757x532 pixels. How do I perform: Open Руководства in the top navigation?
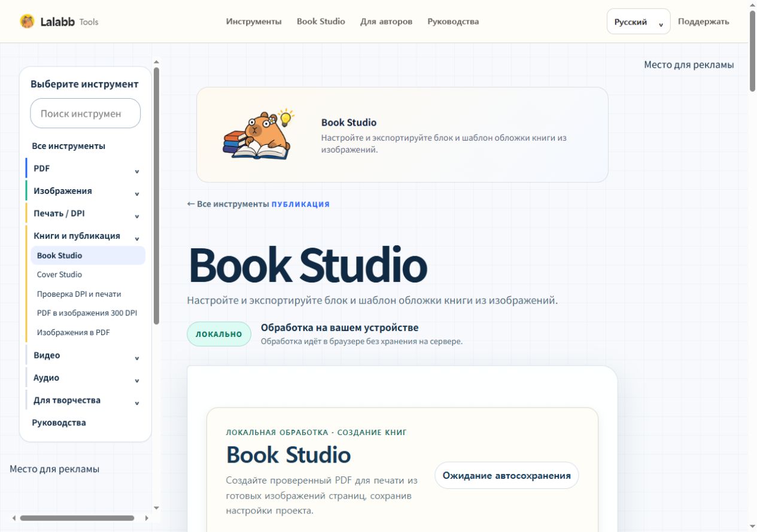(453, 22)
